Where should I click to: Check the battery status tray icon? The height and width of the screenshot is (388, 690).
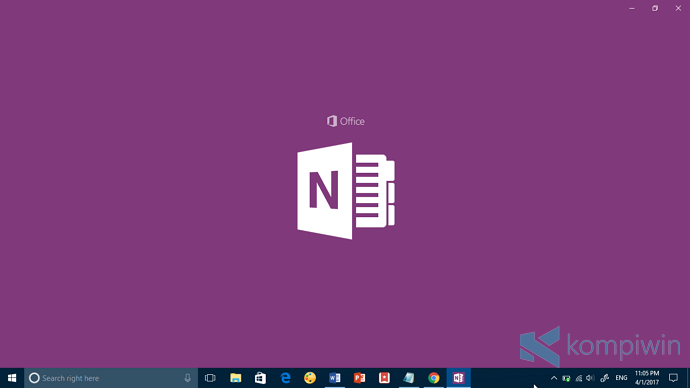tap(566, 378)
